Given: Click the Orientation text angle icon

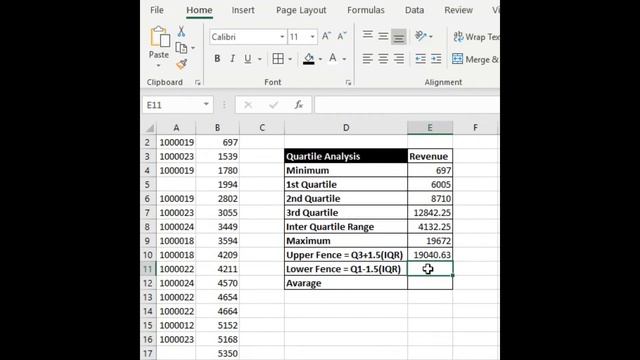Looking at the screenshot, I should click(x=420, y=36).
